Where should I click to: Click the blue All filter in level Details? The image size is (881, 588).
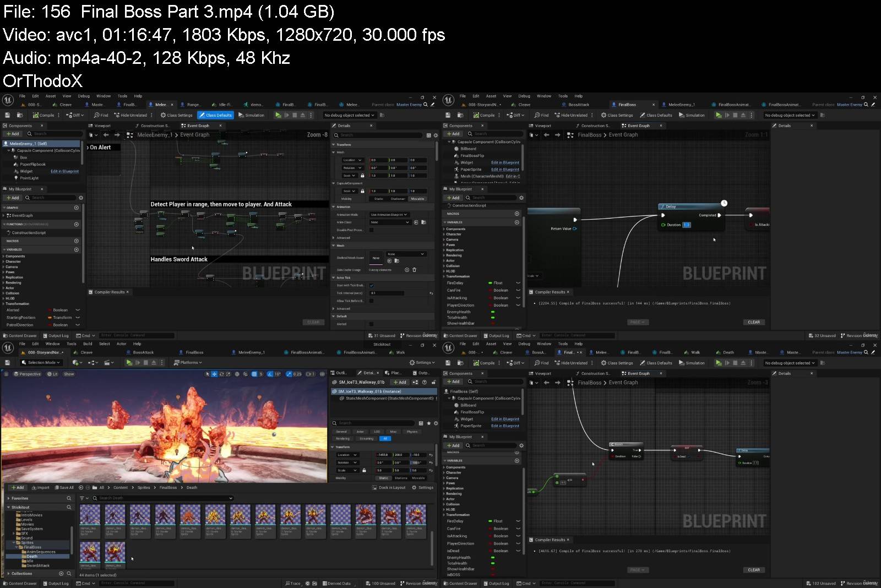[385, 438]
